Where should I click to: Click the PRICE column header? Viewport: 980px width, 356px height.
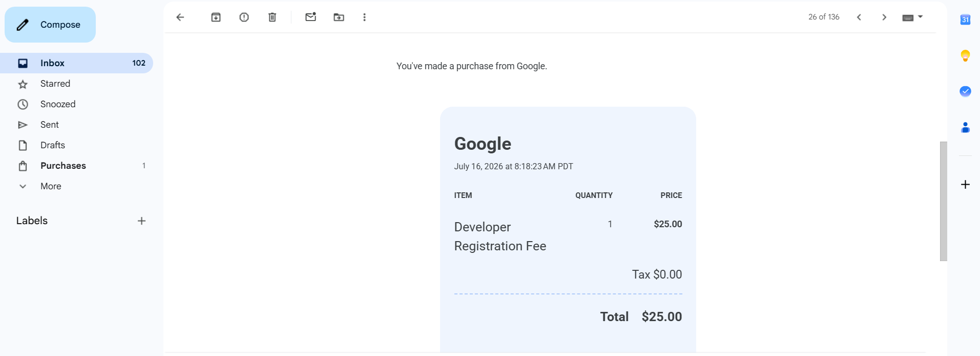pos(671,195)
